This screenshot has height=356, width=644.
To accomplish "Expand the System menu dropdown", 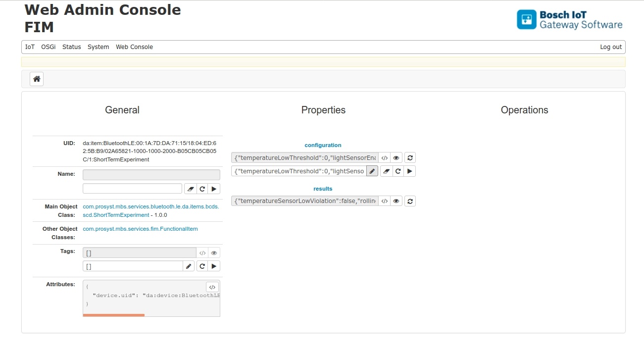I will point(99,47).
